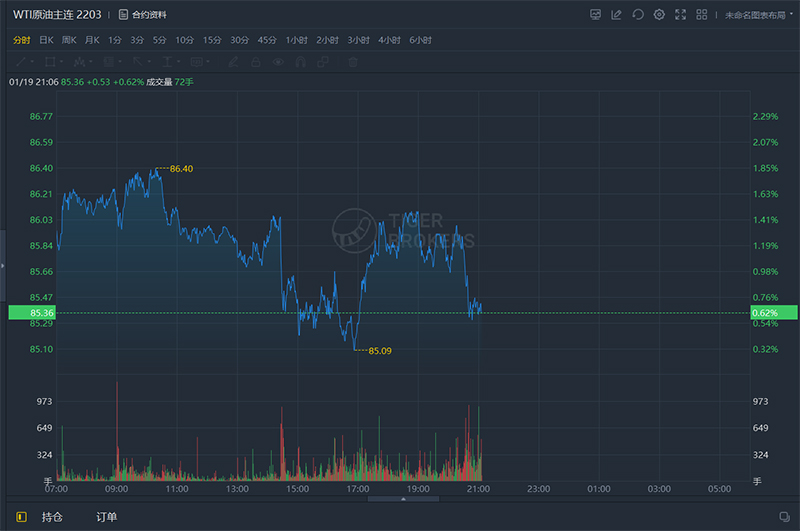Open the 合约资料 contract info document icon
800x531 pixels.
123,15
